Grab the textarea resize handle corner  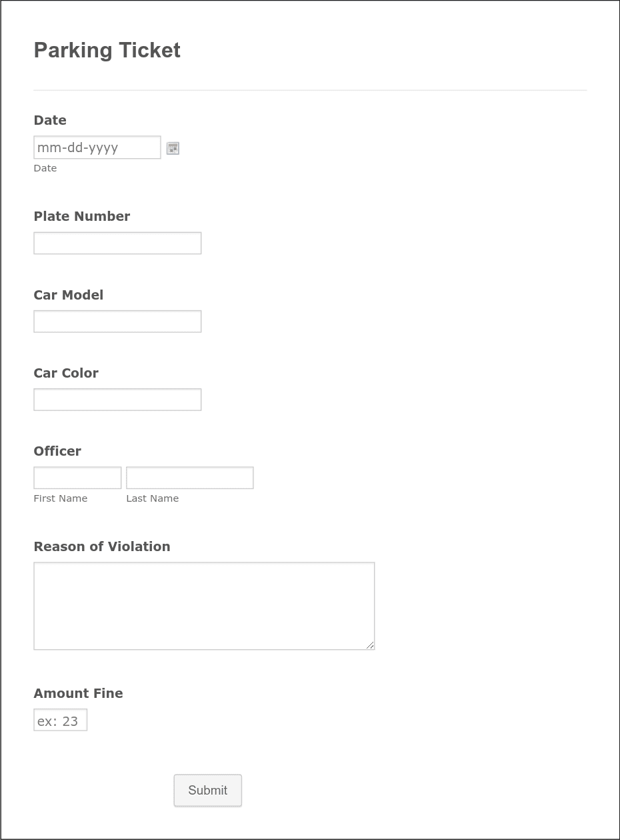[x=370, y=645]
